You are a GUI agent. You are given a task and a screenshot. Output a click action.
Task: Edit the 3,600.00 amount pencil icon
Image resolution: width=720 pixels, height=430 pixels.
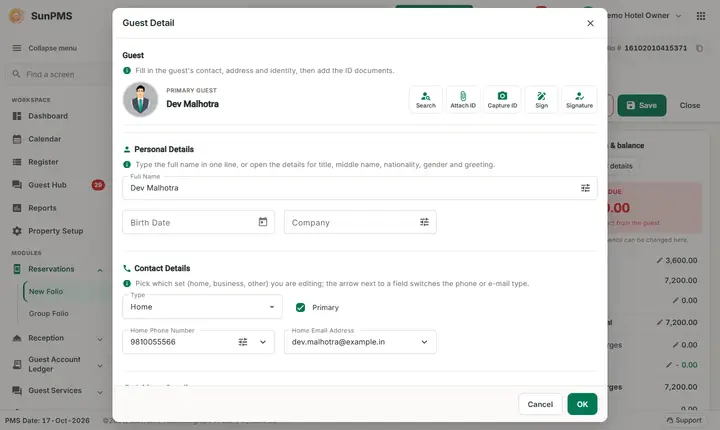pyautogui.click(x=659, y=260)
